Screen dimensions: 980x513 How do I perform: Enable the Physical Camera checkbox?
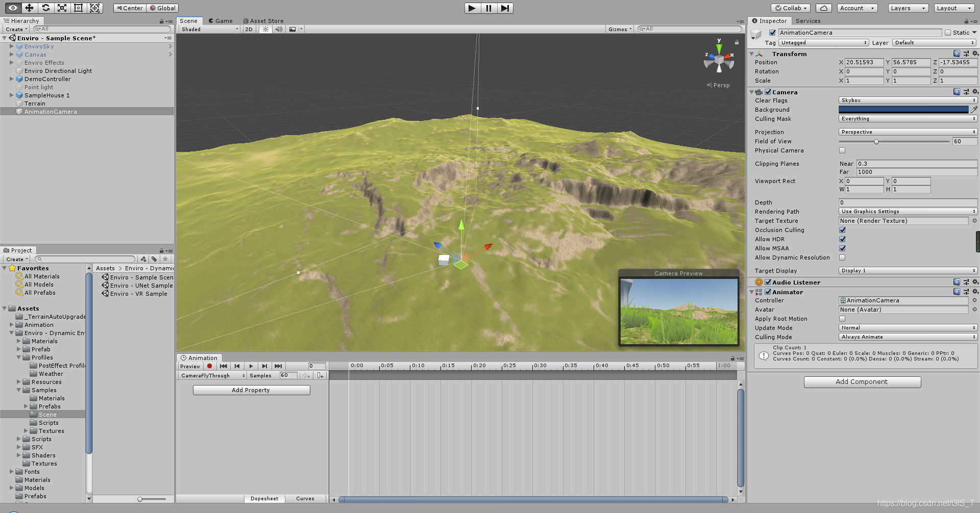coord(842,150)
